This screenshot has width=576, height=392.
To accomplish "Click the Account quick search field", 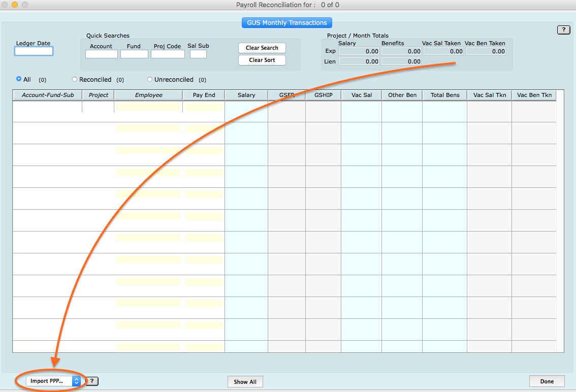I will [x=101, y=54].
